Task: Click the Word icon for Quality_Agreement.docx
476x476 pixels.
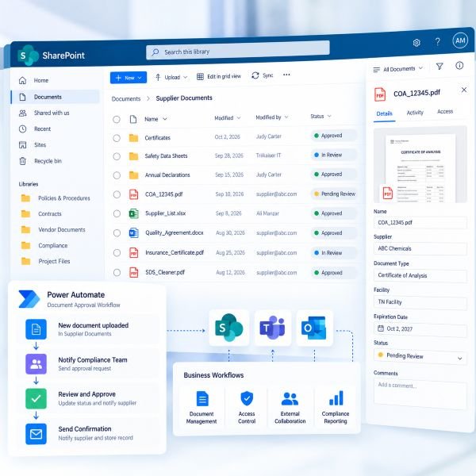Action: [134, 233]
